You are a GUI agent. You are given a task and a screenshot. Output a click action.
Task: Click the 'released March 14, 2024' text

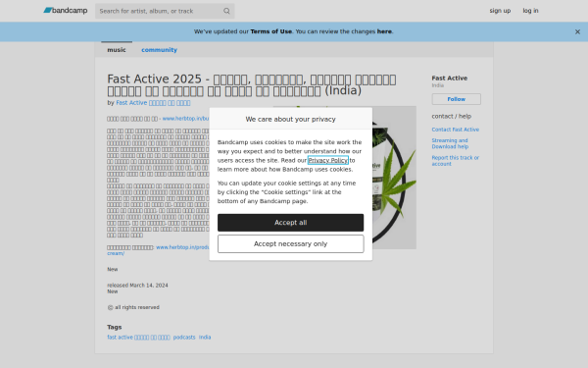(x=137, y=286)
